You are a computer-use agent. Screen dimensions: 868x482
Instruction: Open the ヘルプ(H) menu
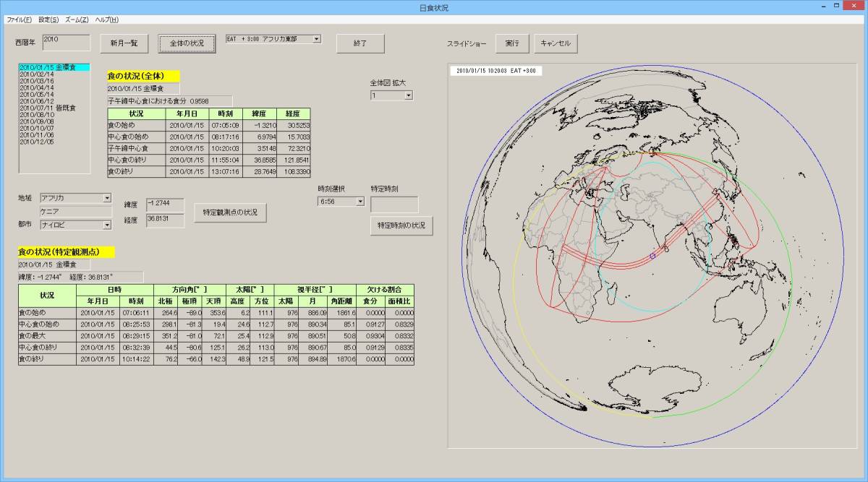[x=106, y=20]
